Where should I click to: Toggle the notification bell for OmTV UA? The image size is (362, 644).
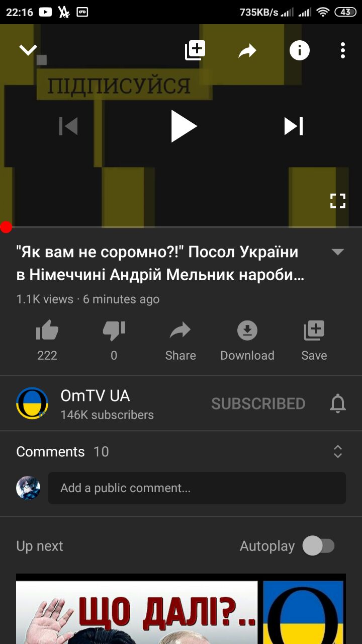[x=338, y=404]
